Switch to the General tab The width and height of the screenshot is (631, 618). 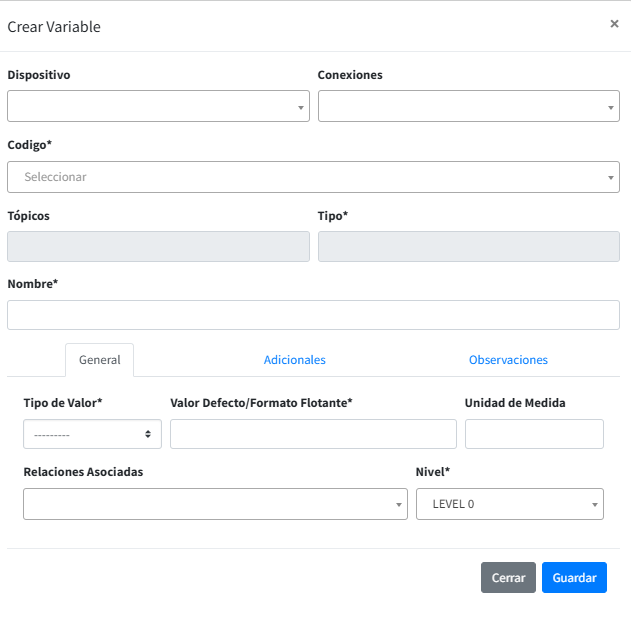[x=99, y=360]
